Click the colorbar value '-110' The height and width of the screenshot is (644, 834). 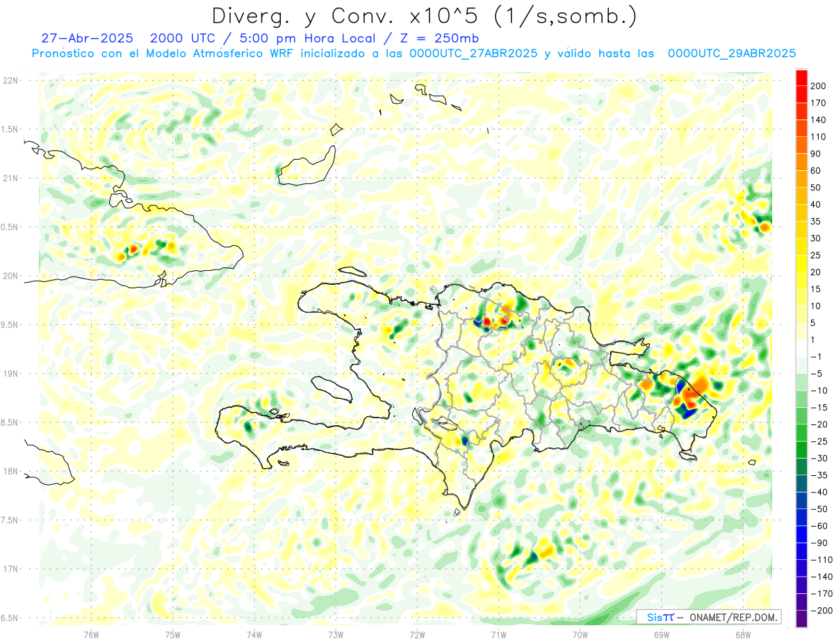pyautogui.click(x=821, y=560)
